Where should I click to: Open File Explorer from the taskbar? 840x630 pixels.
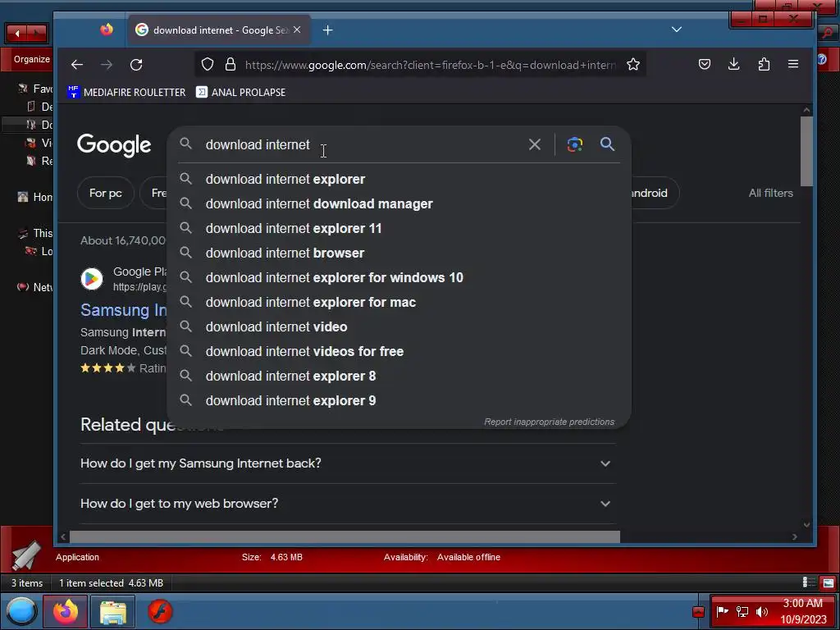(113, 611)
